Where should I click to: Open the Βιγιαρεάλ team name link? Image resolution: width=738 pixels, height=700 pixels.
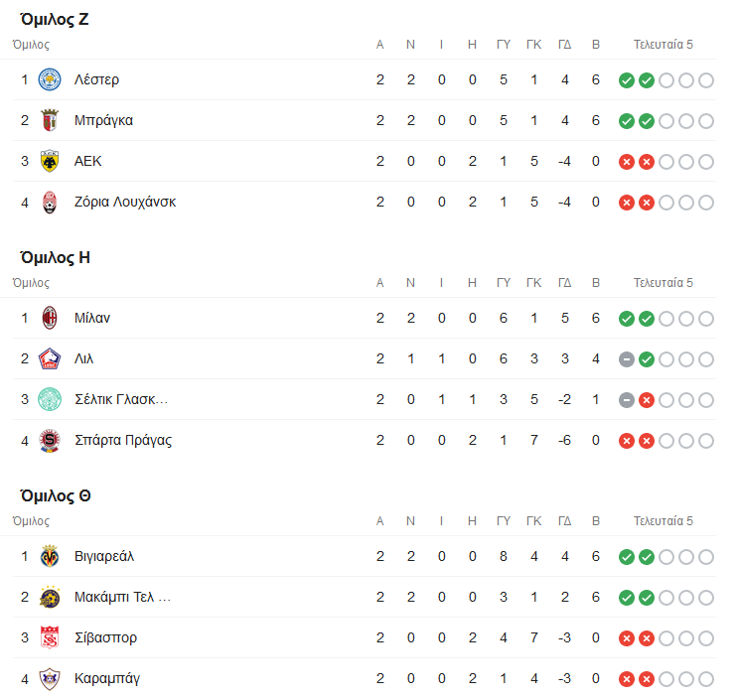[104, 556]
